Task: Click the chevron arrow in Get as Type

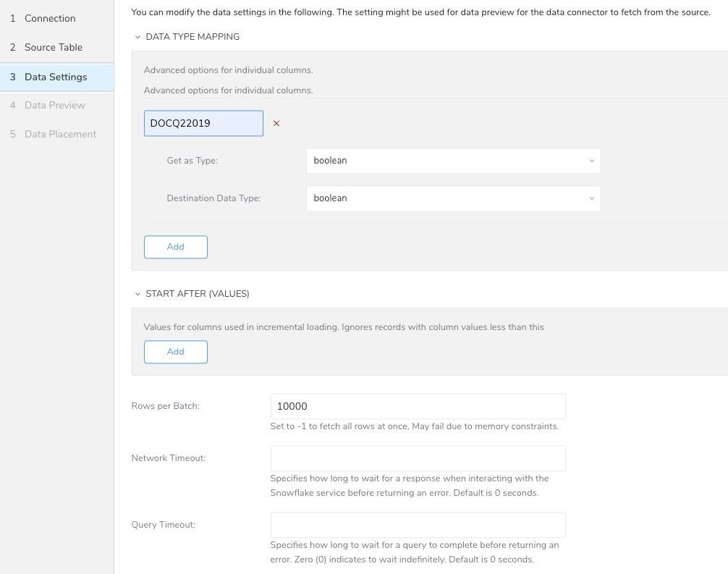Action: 591,161
